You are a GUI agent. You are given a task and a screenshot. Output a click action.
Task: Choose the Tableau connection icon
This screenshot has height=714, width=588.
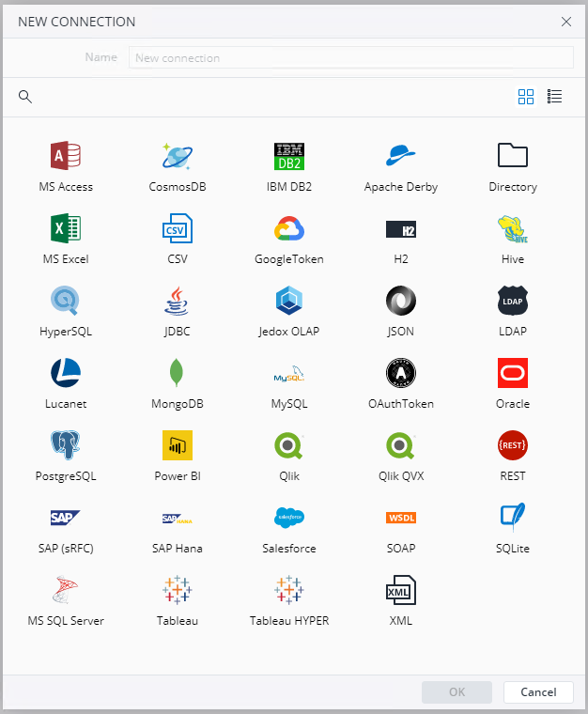[178, 590]
